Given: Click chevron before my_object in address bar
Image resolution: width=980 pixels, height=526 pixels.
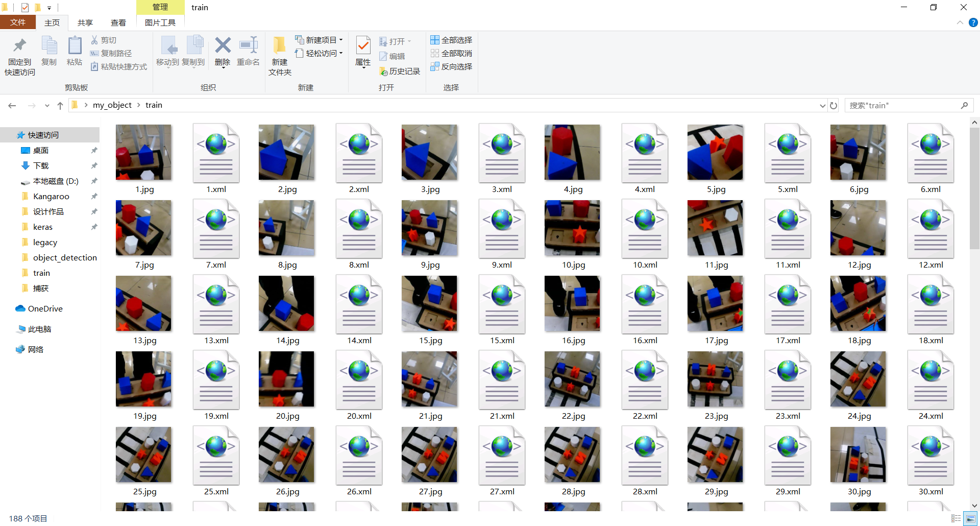Looking at the screenshot, I should pyautogui.click(x=86, y=105).
